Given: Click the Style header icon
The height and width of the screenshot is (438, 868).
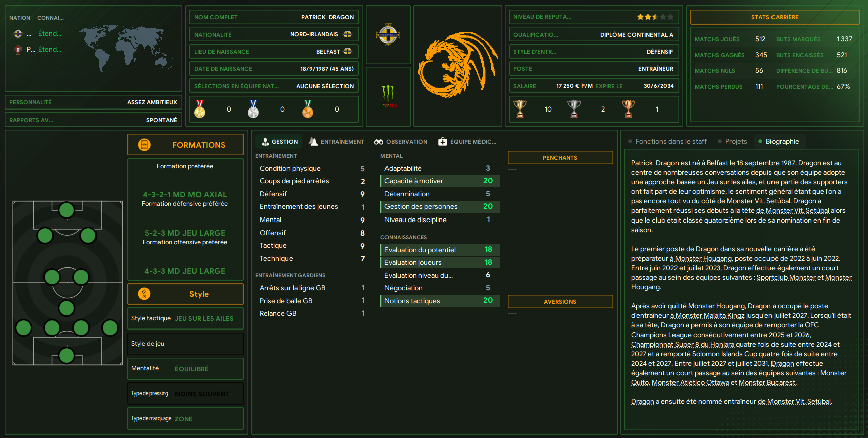Looking at the screenshot, I should click(144, 294).
